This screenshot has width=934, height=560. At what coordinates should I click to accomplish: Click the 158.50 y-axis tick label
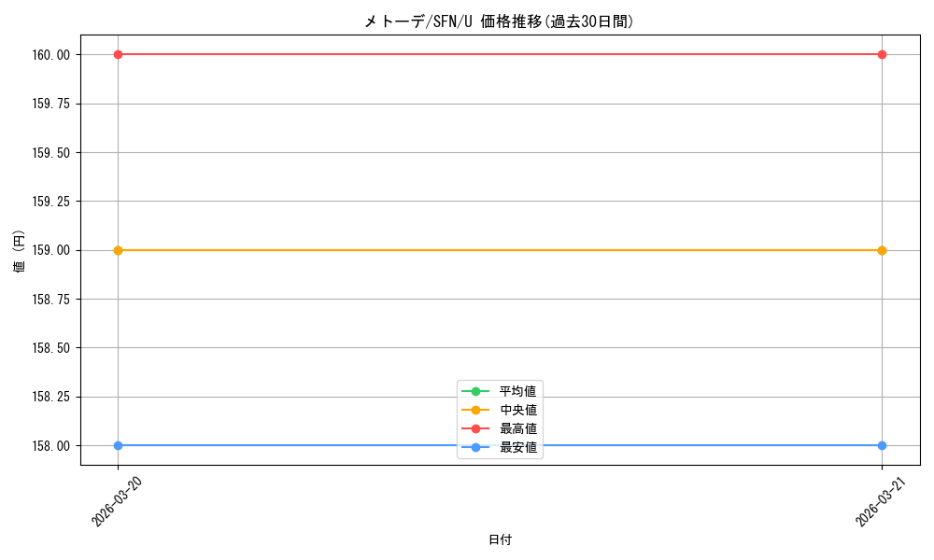[50, 348]
